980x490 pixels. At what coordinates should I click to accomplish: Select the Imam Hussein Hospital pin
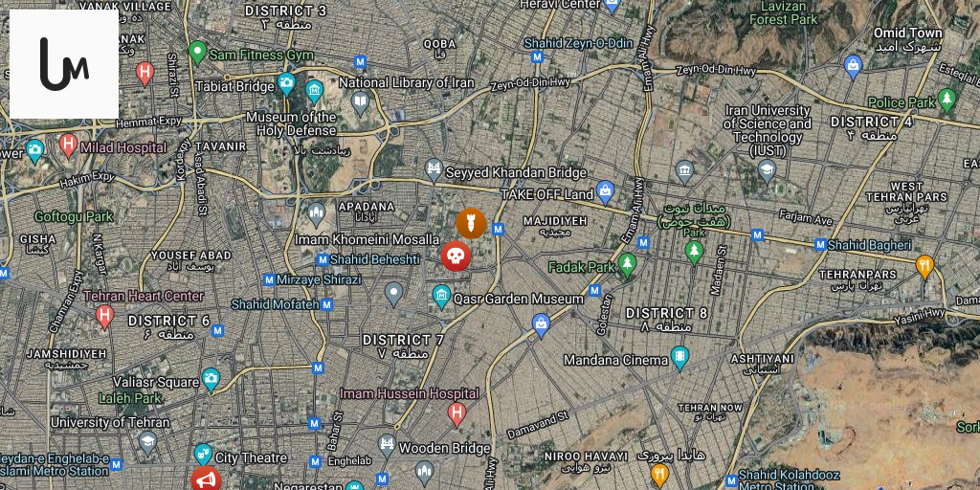pyautogui.click(x=457, y=414)
